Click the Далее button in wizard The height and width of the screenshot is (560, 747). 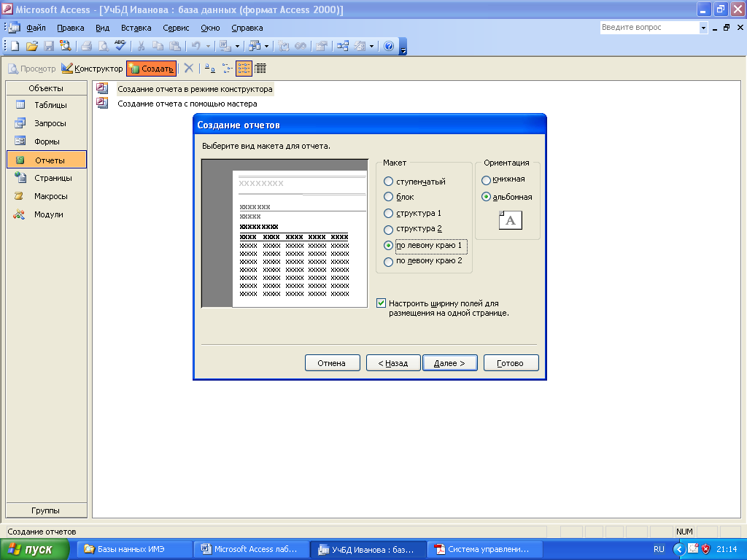click(x=449, y=363)
